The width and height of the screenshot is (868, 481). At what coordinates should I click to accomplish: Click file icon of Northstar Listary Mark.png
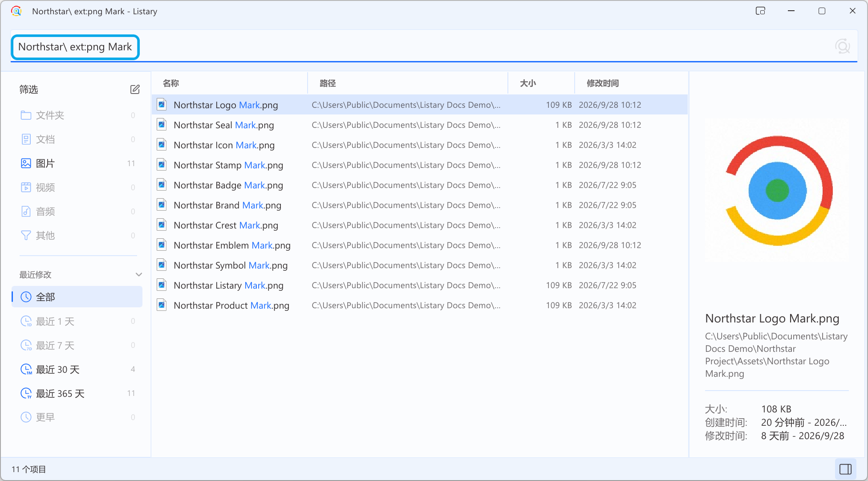point(162,285)
